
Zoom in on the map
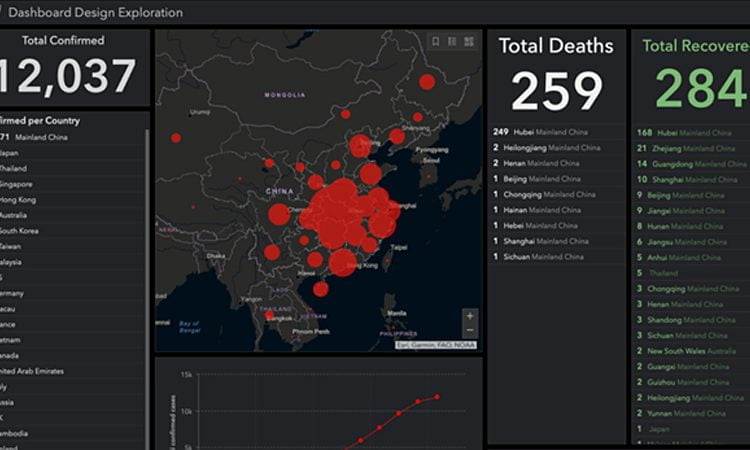470,316
